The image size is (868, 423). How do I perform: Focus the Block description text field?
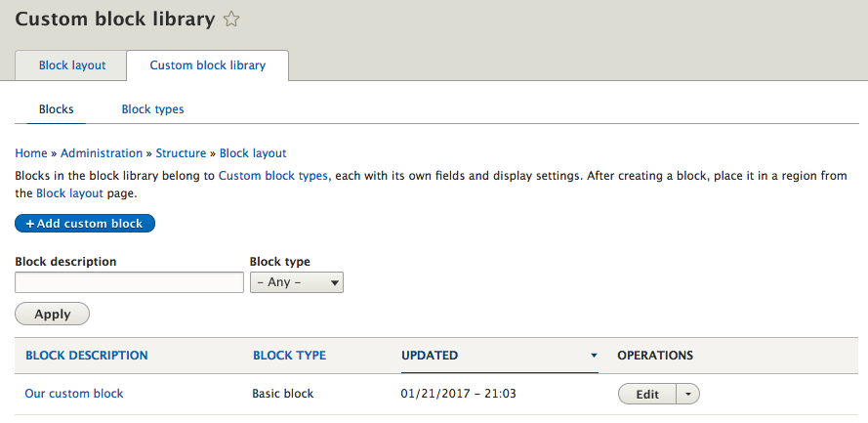pyautogui.click(x=130, y=282)
